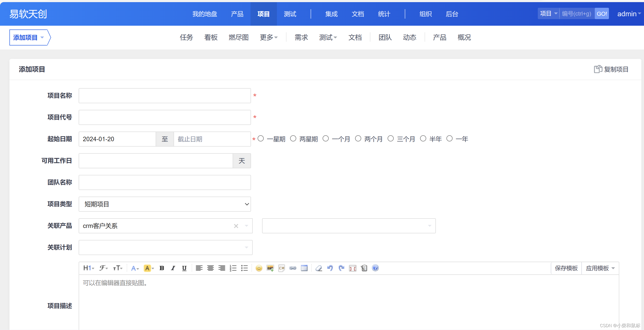Click the editor help question icon
This screenshot has width=644, height=330.
click(375, 268)
